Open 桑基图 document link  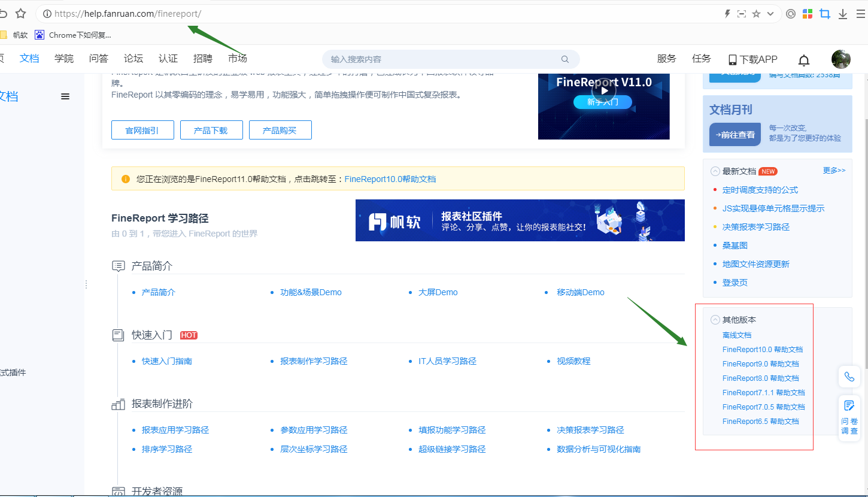735,246
